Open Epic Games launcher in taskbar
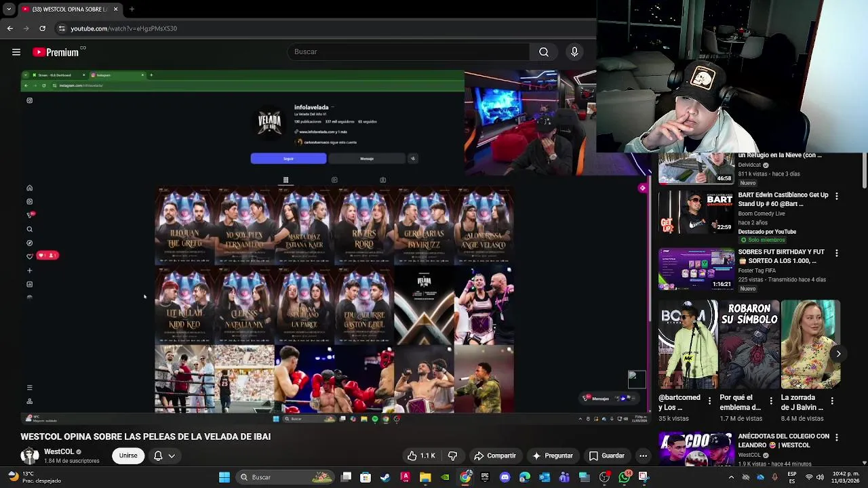The height and width of the screenshot is (488, 868). (x=485, y=477)
